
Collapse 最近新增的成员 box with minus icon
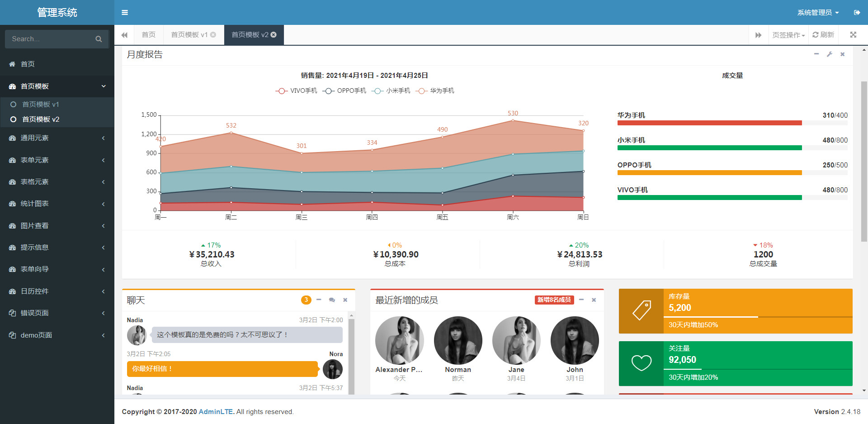point(581,300)
